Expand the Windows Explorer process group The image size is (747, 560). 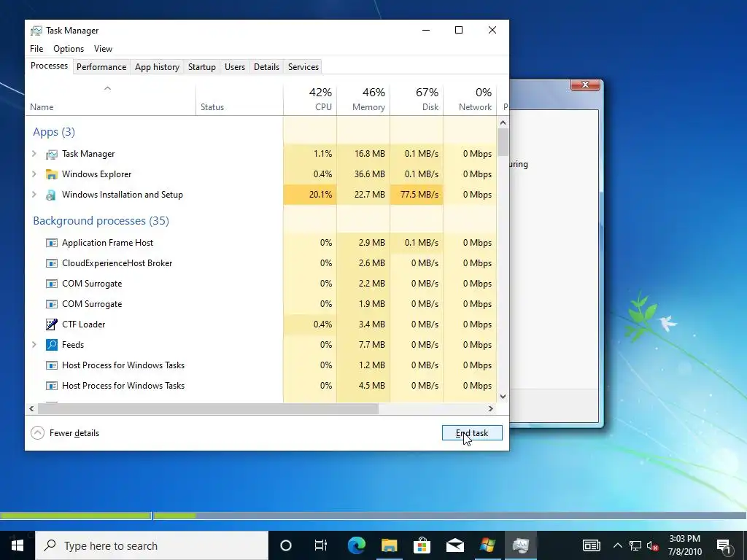34,174
